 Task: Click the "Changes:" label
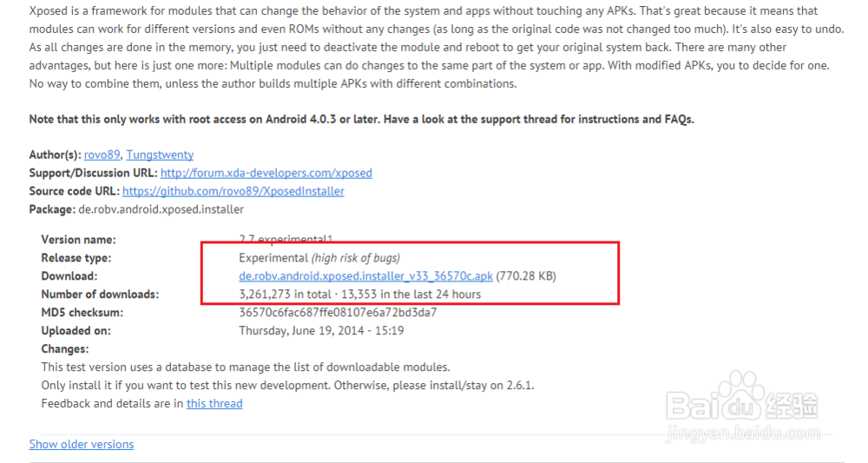point(65,349)
